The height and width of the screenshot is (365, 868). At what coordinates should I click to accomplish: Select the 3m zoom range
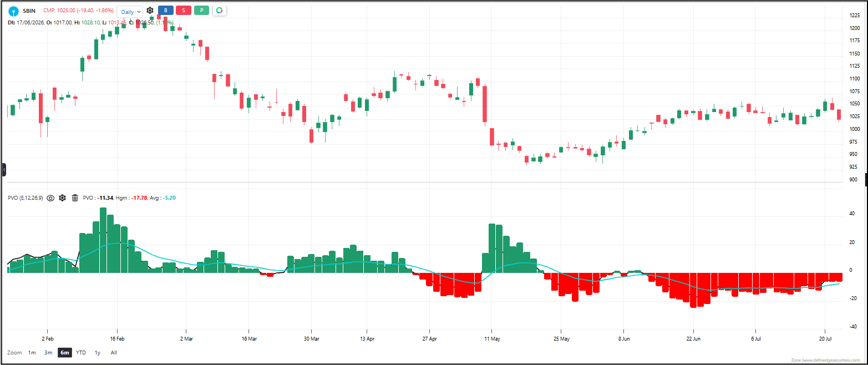point(48,352)
